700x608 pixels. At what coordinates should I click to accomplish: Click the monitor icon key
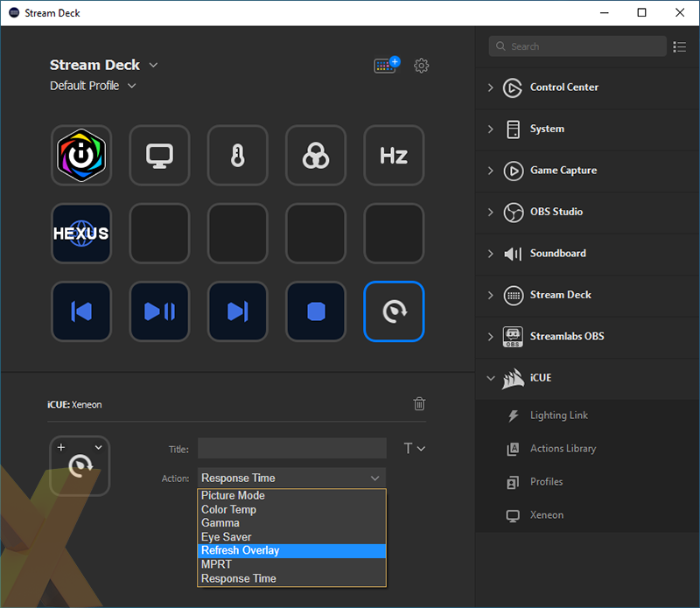[x=159, y=156]
